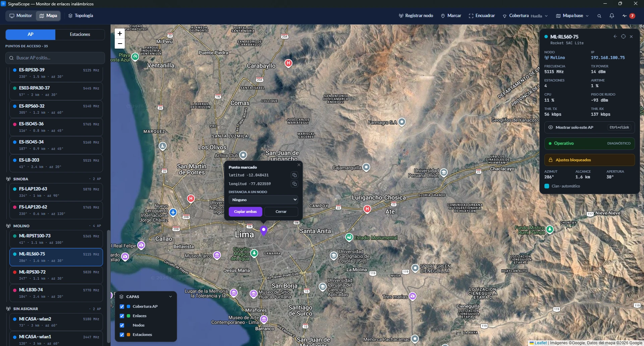The width and height of the screenshot is (644, 346).
Task: Click the back arrow in ML-RLS60-75 panel
Action: tap(615, 37)
